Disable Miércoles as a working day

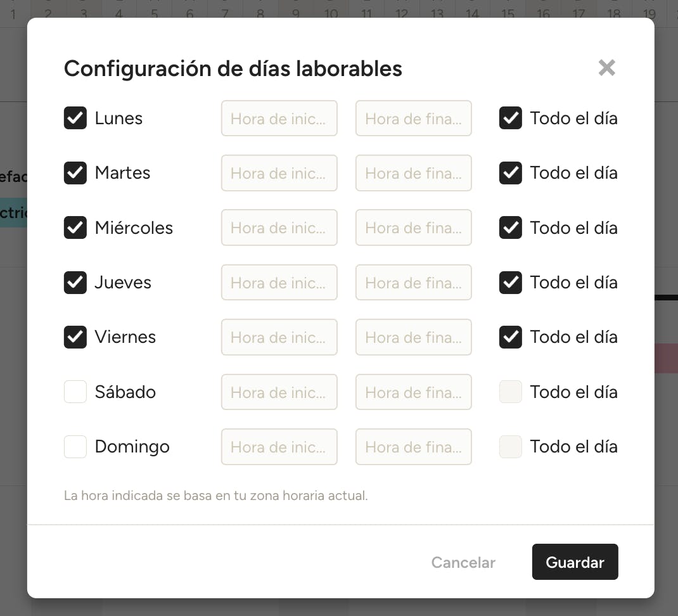pos(75,228)
